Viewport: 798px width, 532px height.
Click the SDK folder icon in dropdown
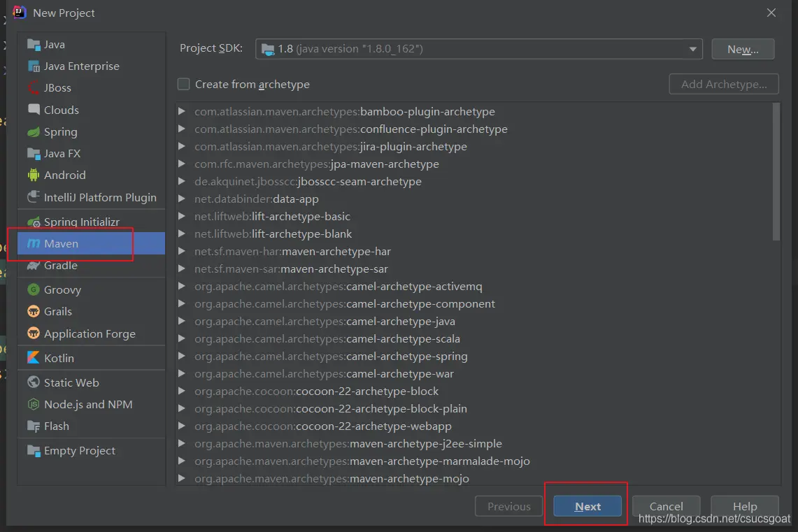268,50
